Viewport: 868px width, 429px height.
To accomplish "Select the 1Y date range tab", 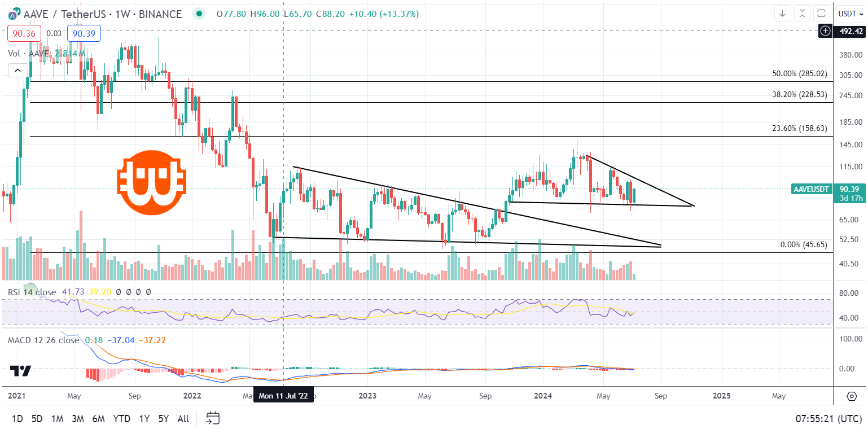I will (144, 419).
